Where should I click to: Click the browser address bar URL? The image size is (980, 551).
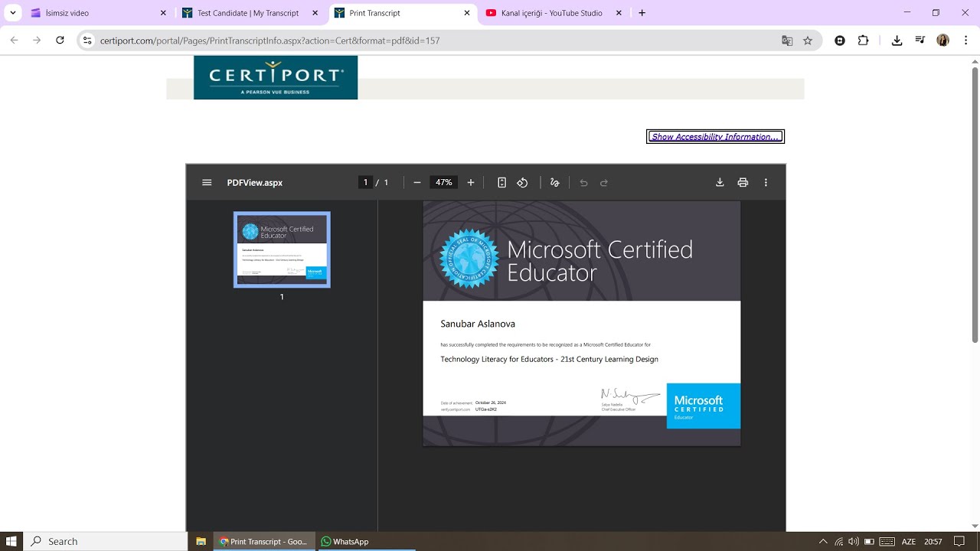(x=269, y=41)
